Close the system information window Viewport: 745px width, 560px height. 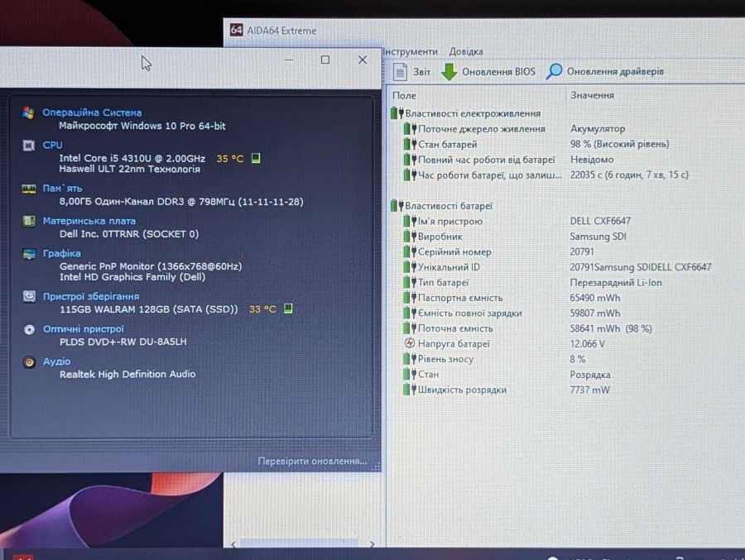click(x=363, y=60)
